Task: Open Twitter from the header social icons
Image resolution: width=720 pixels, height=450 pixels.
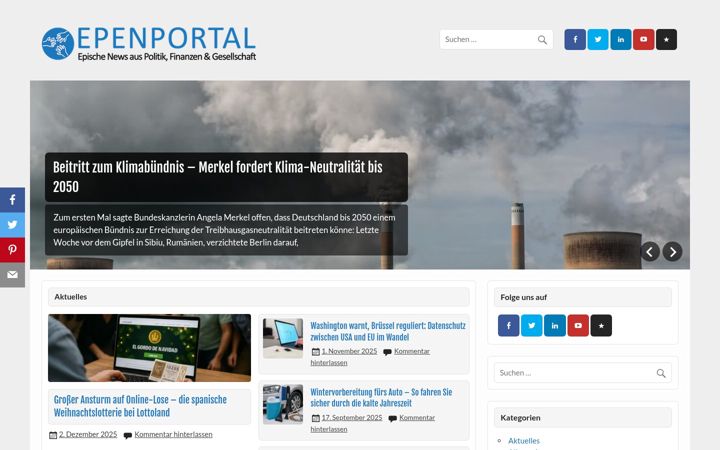Action: (598, 39)
